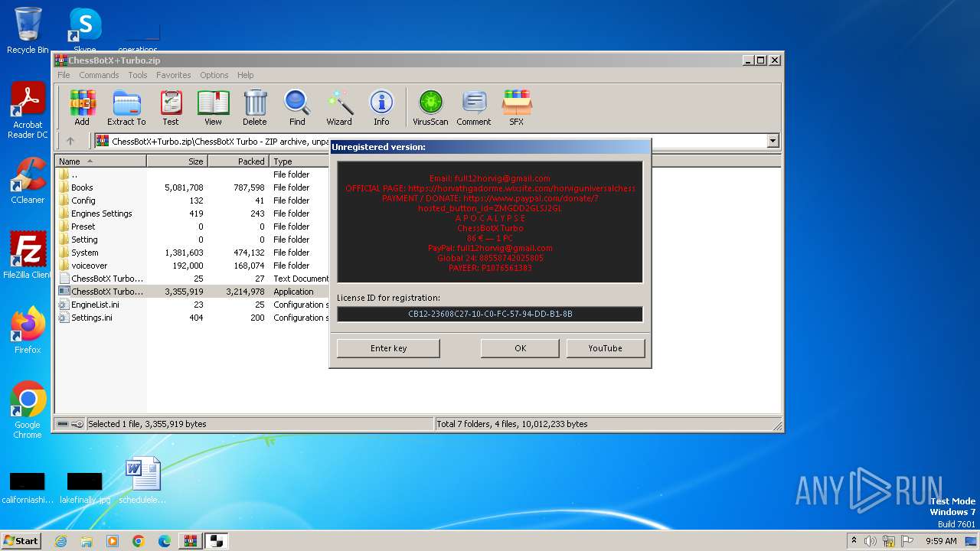The image size is (980, 551).
Task: Click the Find magnifier toolbar icon
Action: pos(297,108)
